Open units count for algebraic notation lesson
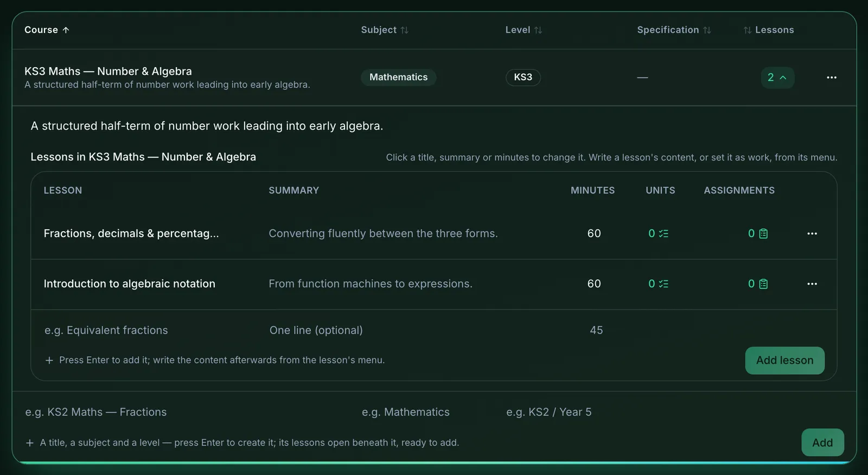 point(658,284)
